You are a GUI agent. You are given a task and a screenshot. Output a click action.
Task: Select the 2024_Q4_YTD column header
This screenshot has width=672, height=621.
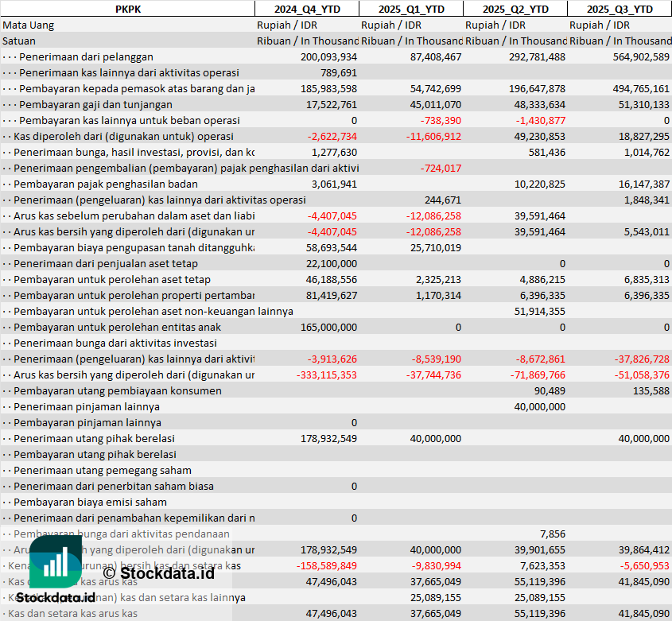pos(306,9)
